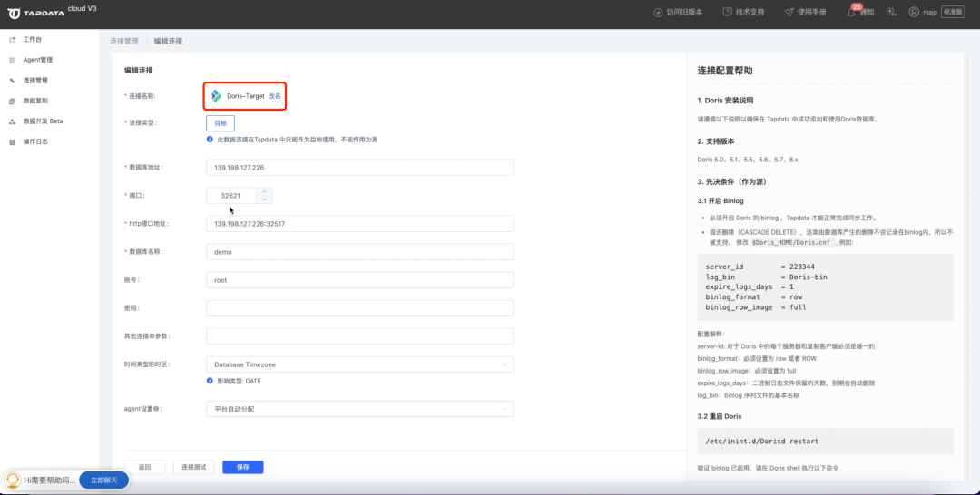Click the majp username
Image resolution: width=980 pixels, height=495 pixels.
click(930, 12)
